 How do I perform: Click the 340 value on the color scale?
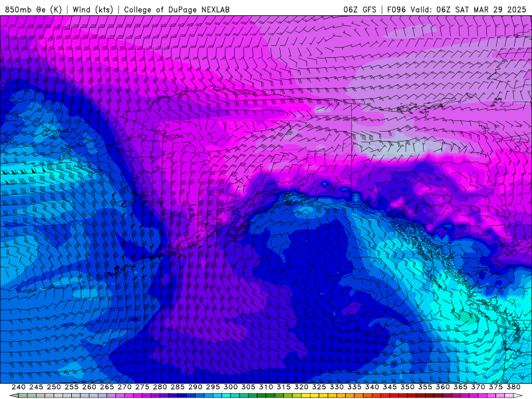372,387
